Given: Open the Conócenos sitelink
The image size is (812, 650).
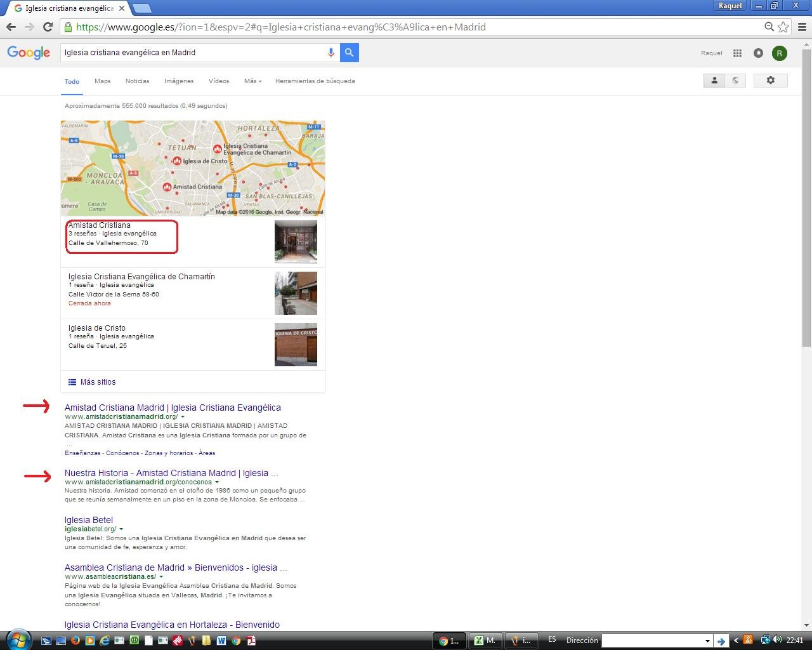Looking at the screenshot, I should [122, 453].
